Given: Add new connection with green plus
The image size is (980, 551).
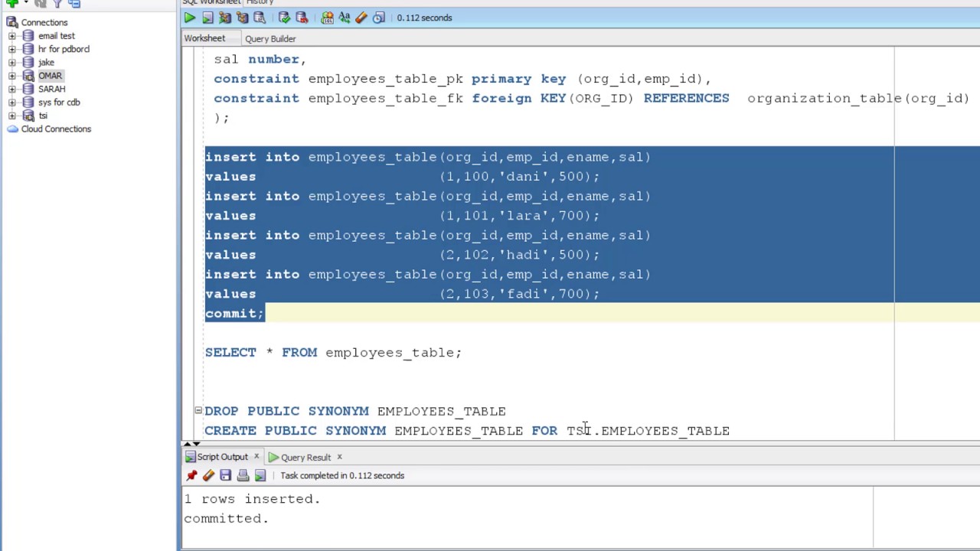Looking at the screenshot, I should (x=12, y=3).
